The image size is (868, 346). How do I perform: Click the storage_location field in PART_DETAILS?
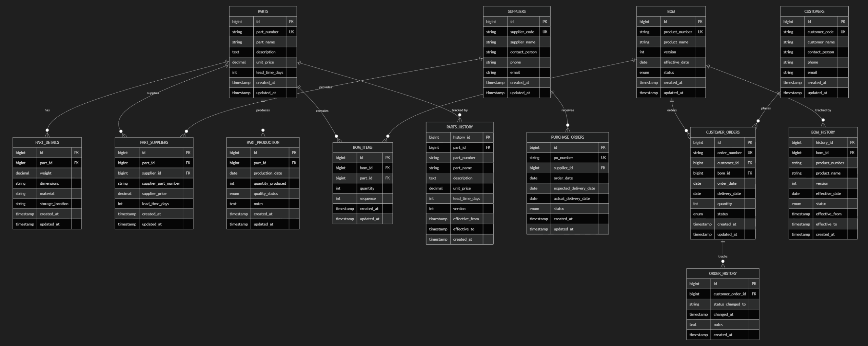(x=54, y=204)
